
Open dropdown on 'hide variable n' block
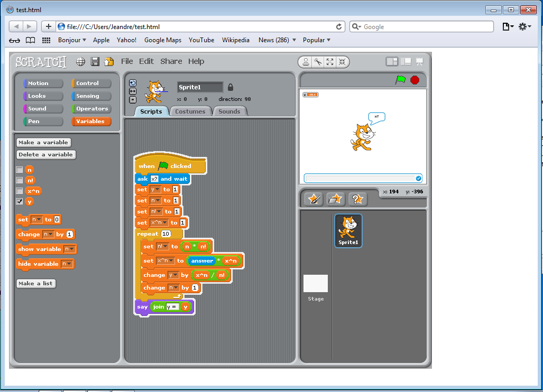(67, 264)
